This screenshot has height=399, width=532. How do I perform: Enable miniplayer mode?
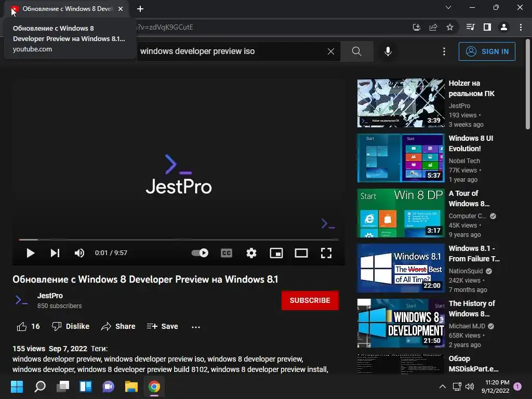(x=276, y=253)
